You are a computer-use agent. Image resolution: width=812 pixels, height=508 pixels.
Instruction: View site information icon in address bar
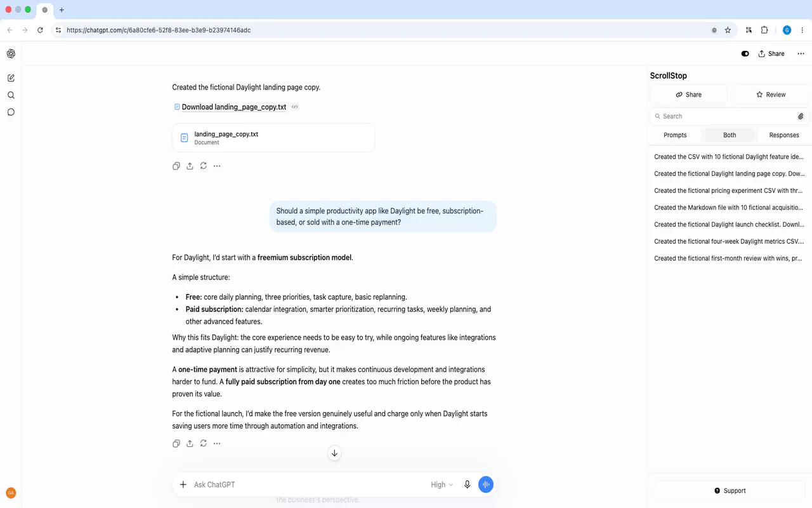point(58,30)
